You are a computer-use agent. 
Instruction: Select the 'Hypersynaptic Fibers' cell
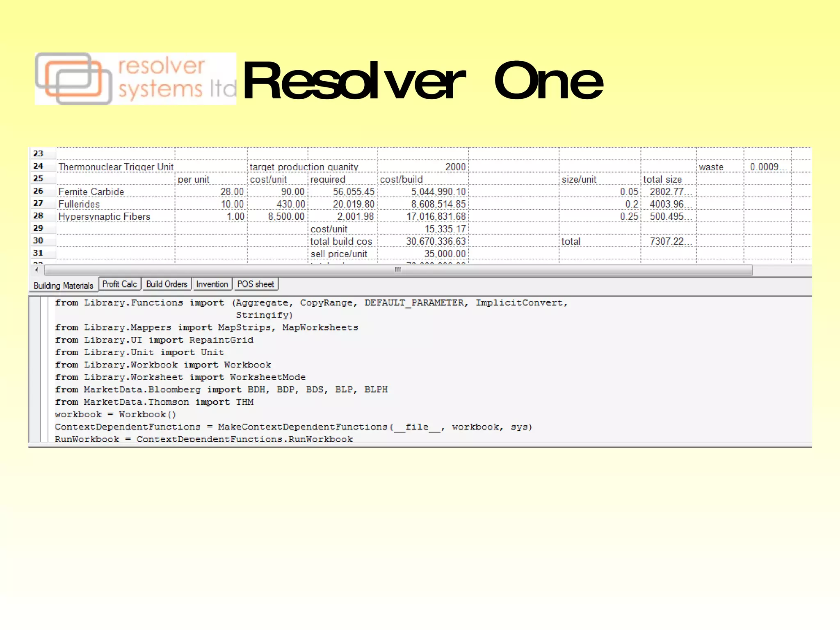pos(116,216)
